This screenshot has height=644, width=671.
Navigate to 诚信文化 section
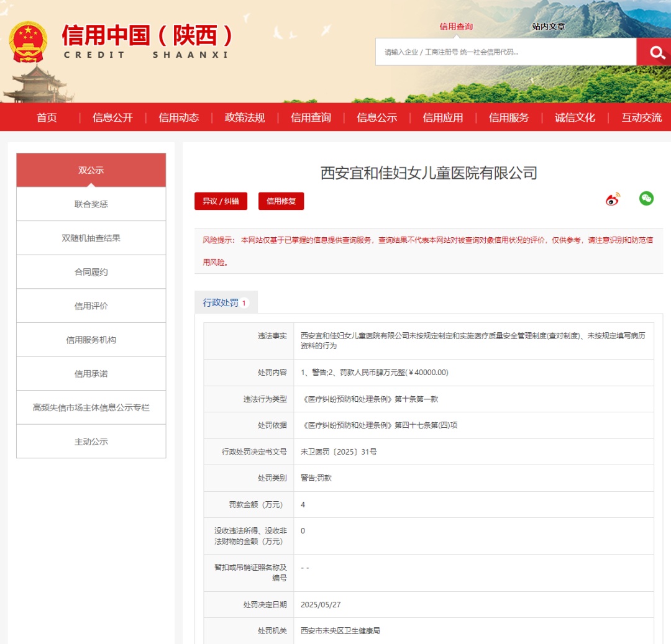(x=573, y=117)
